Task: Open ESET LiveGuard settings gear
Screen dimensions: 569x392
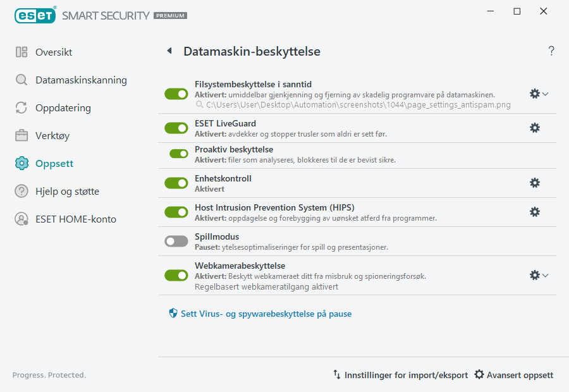Action: 534,127
